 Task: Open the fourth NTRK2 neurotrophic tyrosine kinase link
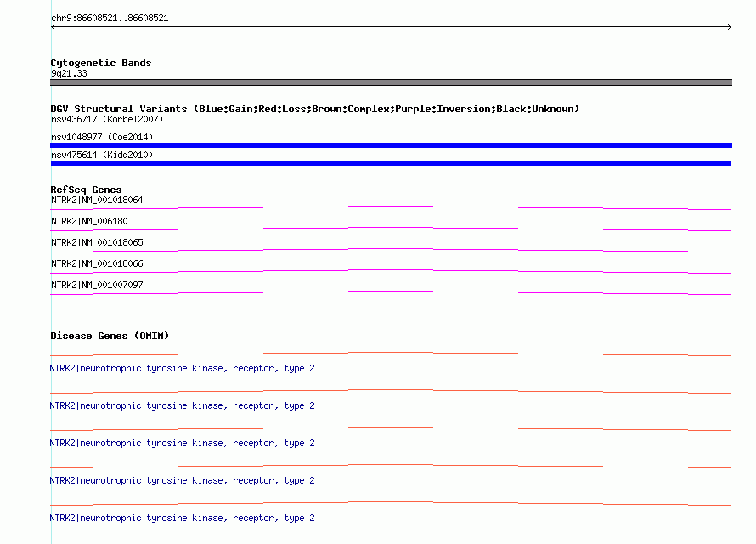[x=183, y=481]
